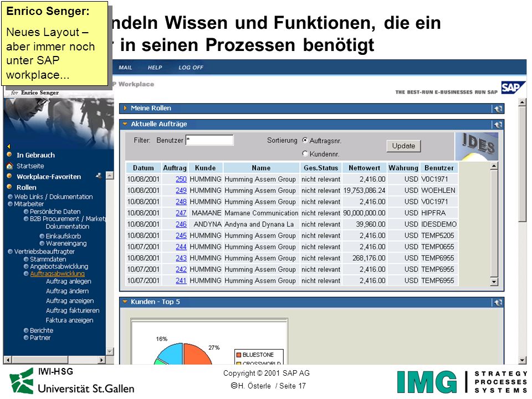Open Partner tree item
This screenshot has width=532, height=399.
point(40,337)
